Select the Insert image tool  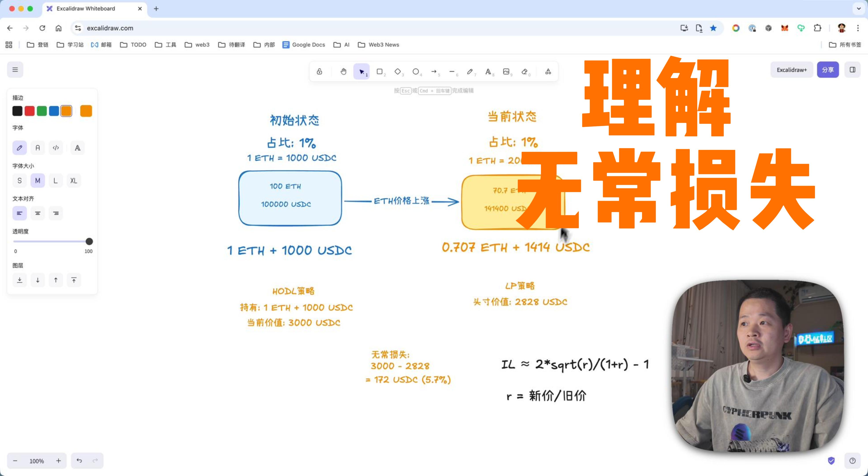point(506,71)
